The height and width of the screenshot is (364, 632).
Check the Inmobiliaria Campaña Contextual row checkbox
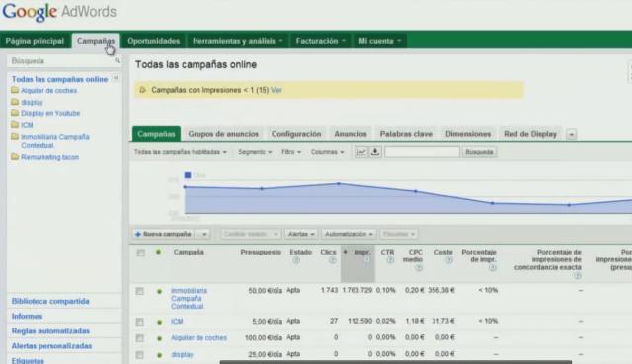coord(140,291)
